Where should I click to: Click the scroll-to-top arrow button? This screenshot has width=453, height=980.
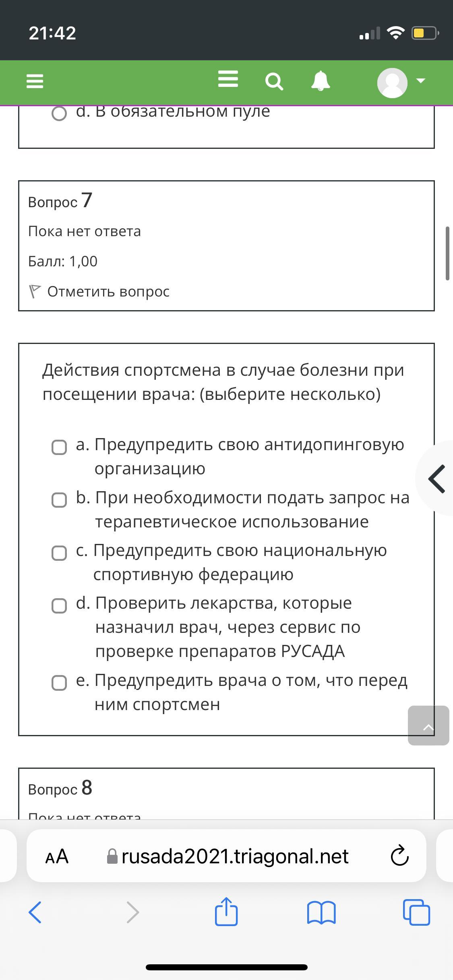pos(428,725)
